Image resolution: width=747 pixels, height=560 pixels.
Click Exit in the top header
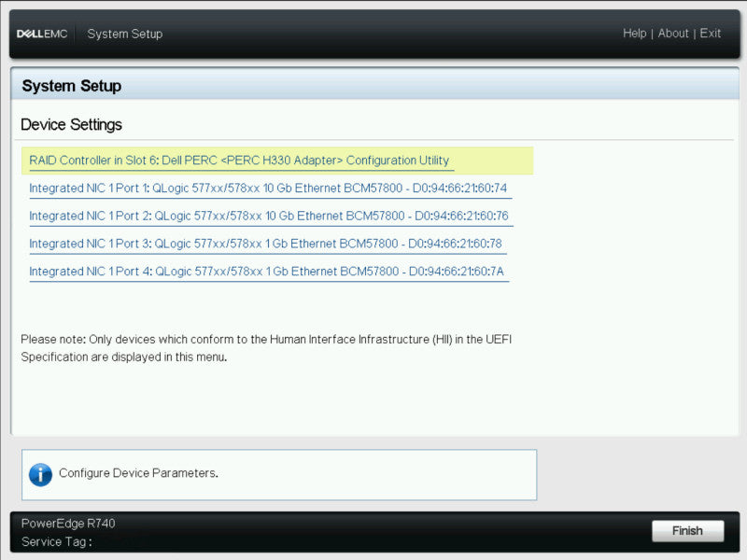tap(710, 34)
